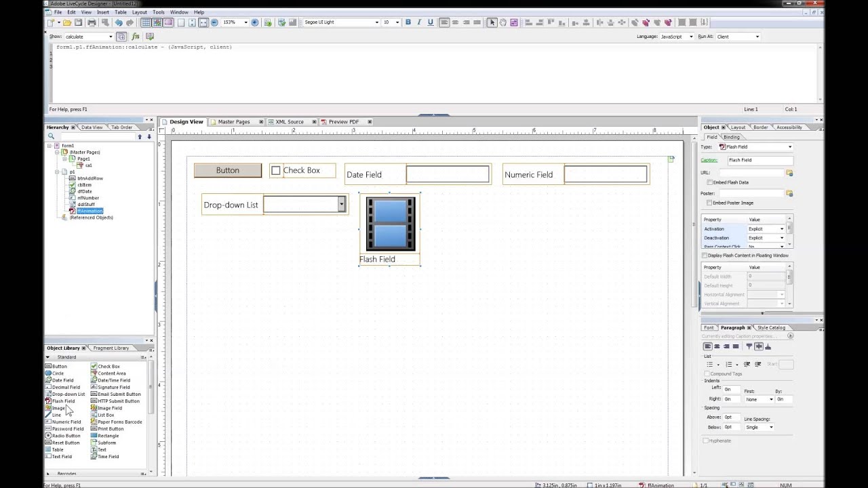Open the Line Spacing dropdown
Viewport: 868px width, 488px height.
coord(770,427)
